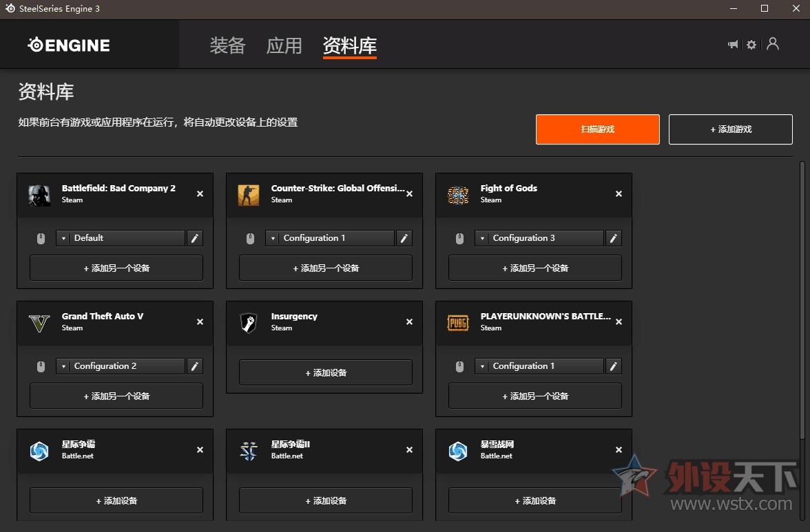810x532 pixels.
Task: Remove 星际争霸II from the library
Action: [409, 449]
